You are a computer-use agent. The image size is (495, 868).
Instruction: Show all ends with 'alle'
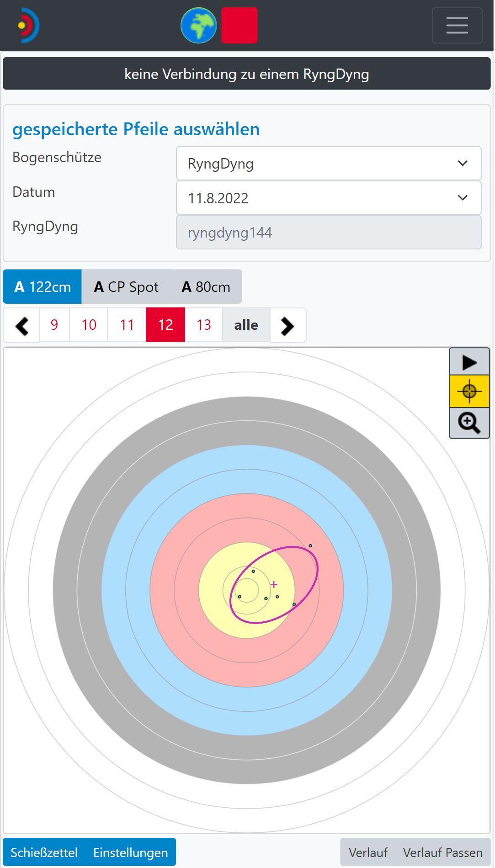tap(246, 325)
